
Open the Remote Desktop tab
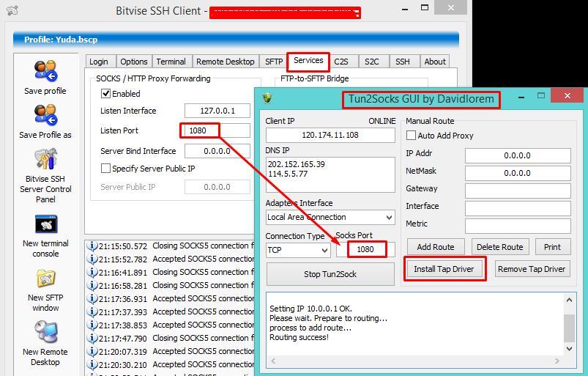(226, 62)
